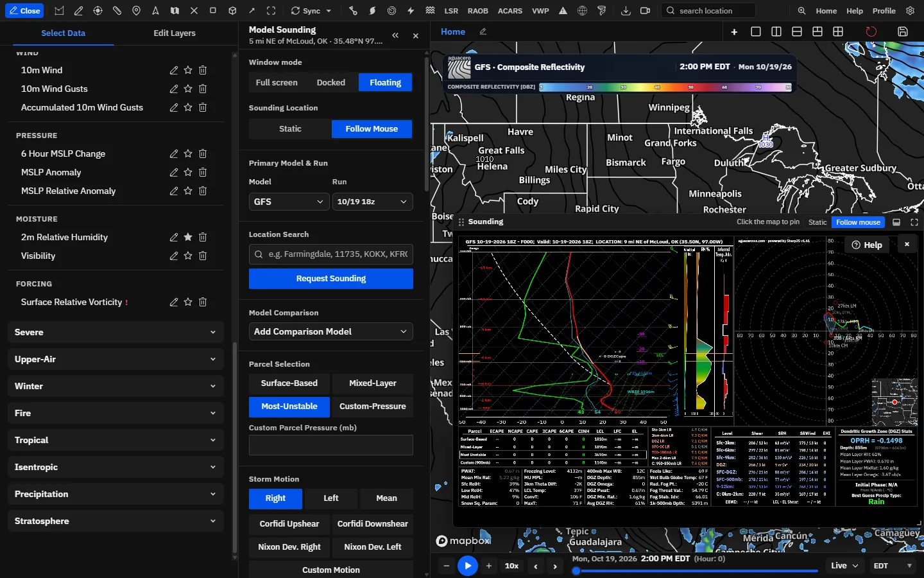Viewport: 924px width, 578px height.
Task: Click the timeline slider at bottom
Action: 697,570
